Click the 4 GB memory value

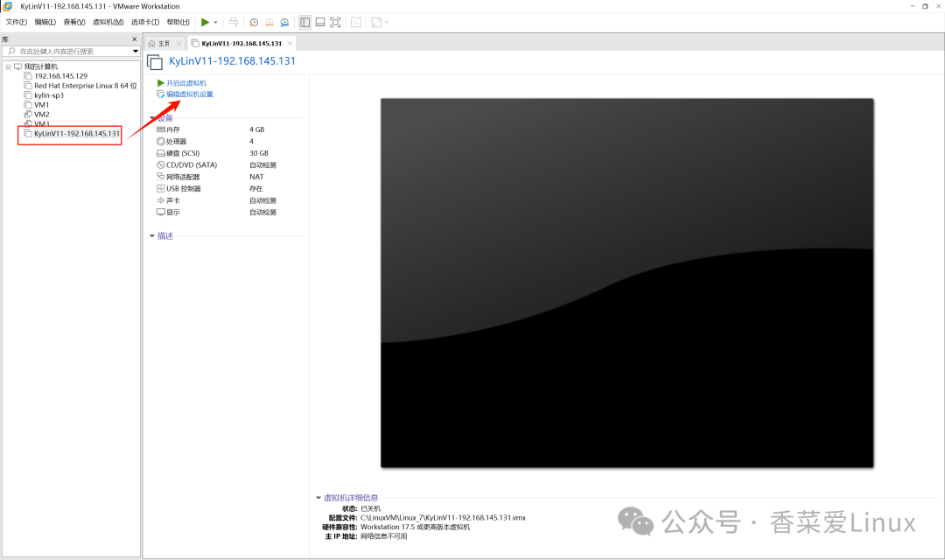click(x=256, y=129)
